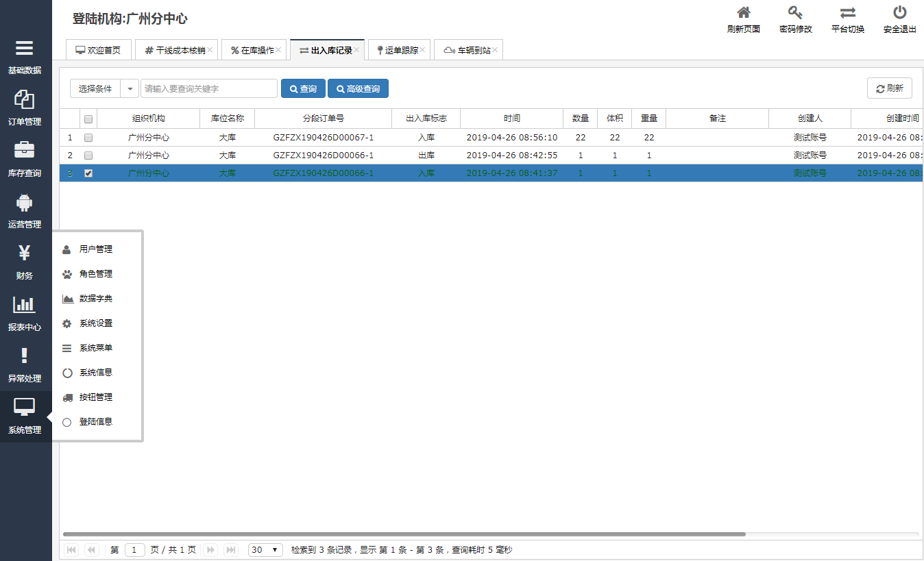Open 密码修改 key icon

pos(795,13)
